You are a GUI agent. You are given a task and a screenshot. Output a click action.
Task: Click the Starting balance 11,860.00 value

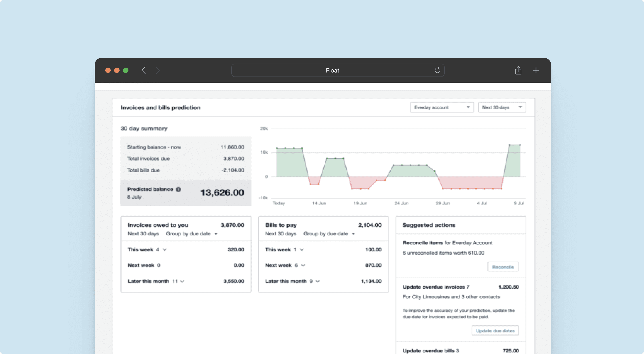pyautogui.click(x=232, y=147)
